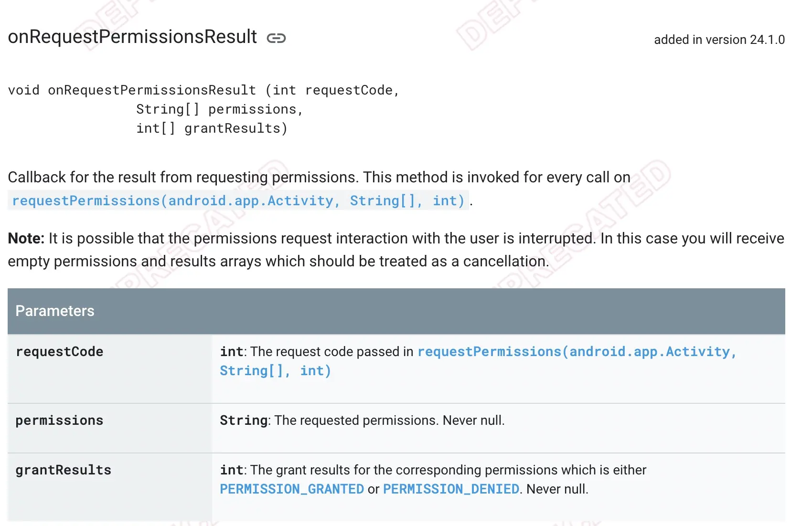Click the permissions parameter name cell

60,421
